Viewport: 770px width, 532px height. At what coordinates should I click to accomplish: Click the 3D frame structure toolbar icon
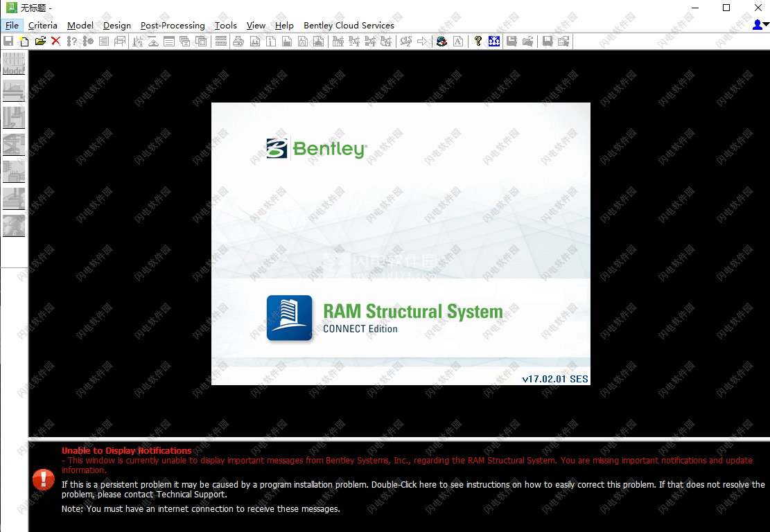click(120, 42)
